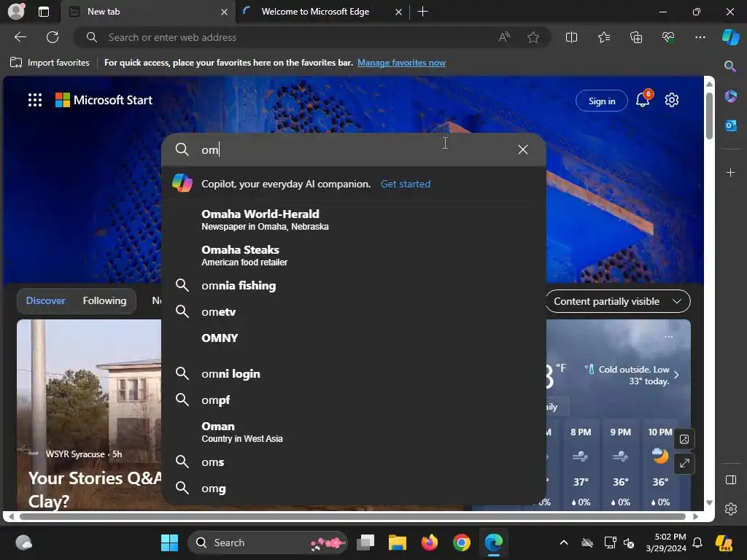This screenshot has width=747, height=560.
Task: Expand the Cold outside weather alert chevron
Action: (x=676, y=375)
